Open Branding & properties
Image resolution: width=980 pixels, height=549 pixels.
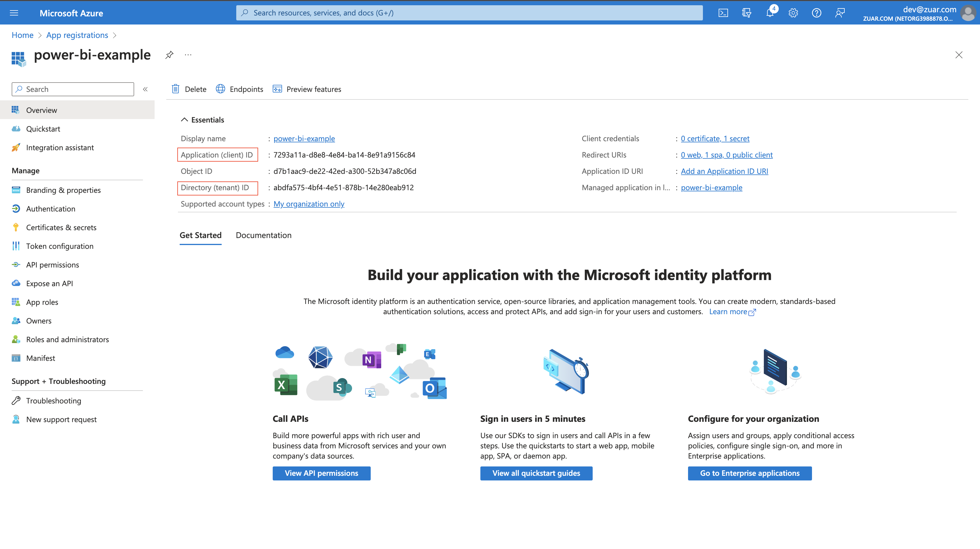77,190
